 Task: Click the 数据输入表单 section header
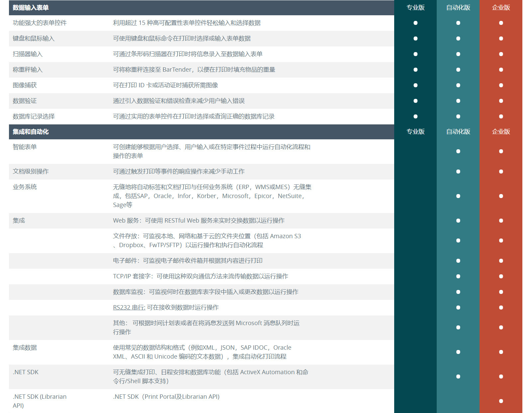pos(31,8)
